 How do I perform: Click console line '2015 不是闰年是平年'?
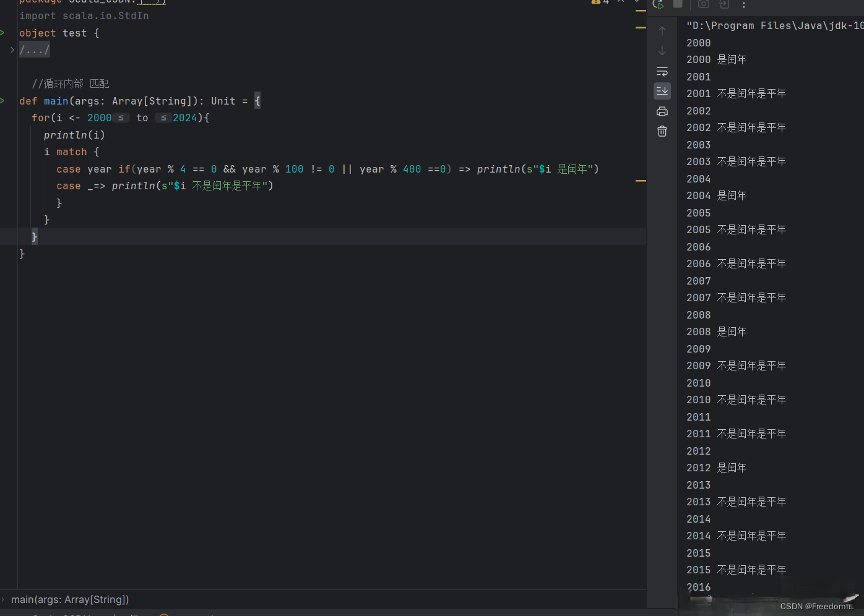pyautogui.click(x=736, y=570)
